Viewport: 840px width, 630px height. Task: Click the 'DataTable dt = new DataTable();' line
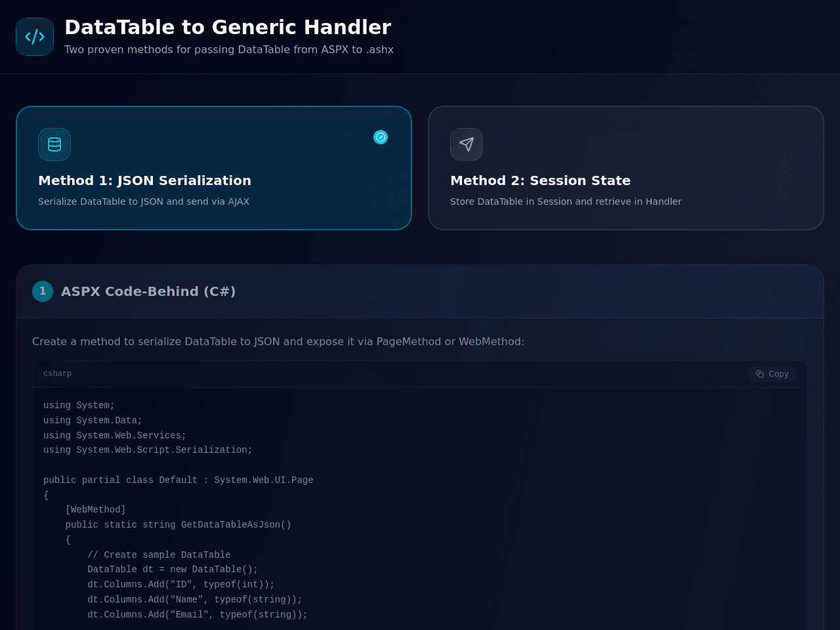[x=173, y=570]
